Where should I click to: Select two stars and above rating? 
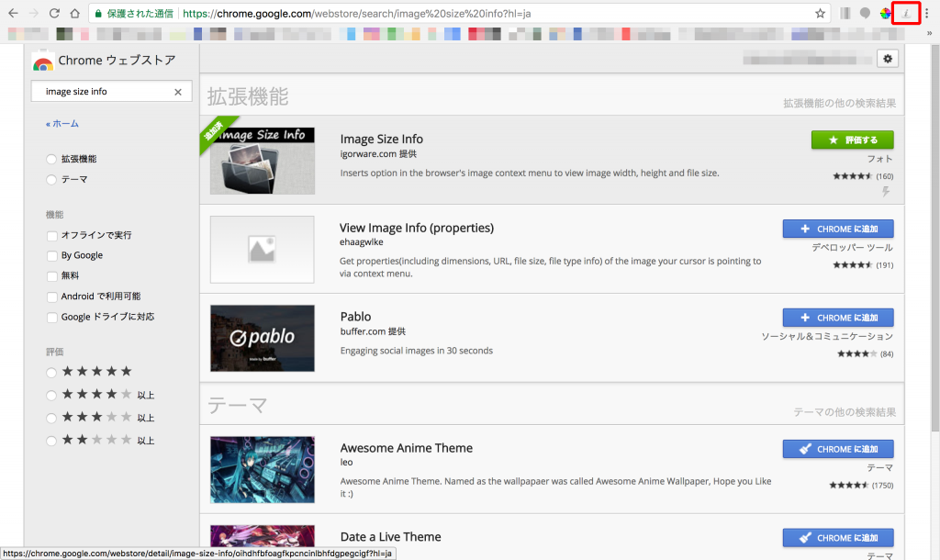pyautogui.click(x=51, y=441)
